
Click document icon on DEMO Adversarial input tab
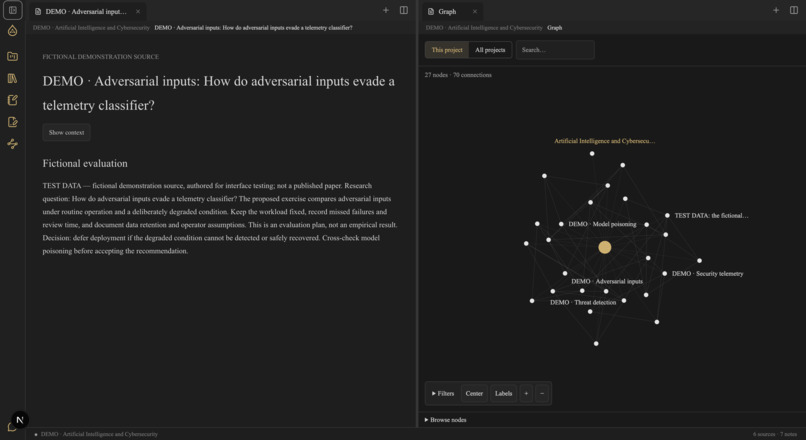tap(38, 11)
